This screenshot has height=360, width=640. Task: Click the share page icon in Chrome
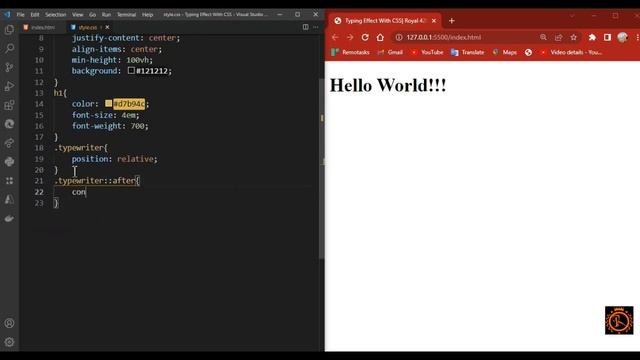(x=558, y=37)
